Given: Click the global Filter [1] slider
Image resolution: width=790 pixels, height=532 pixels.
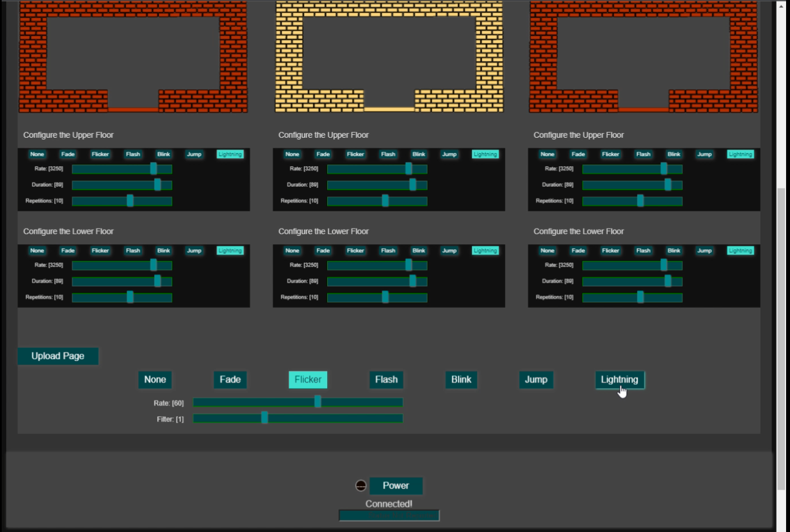Looking at the screenshot, I should point(298,418).
